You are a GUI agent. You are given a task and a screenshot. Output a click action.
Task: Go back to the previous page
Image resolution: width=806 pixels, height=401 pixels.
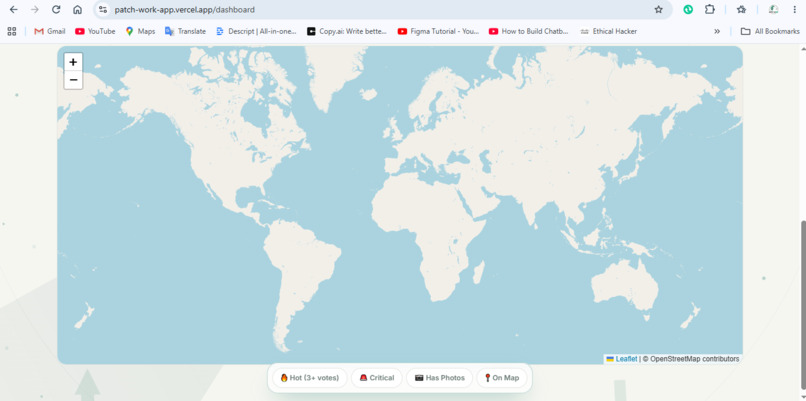14,9
